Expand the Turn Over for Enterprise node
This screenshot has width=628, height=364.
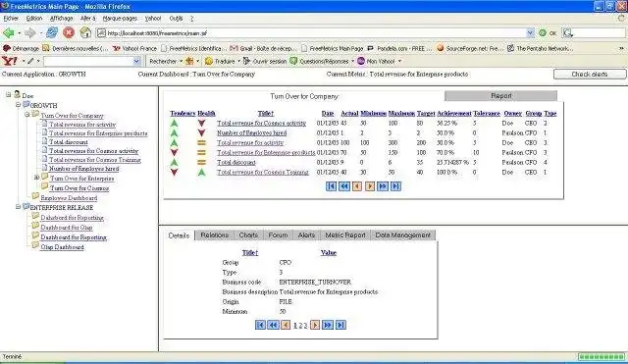(x=36, y=177)
